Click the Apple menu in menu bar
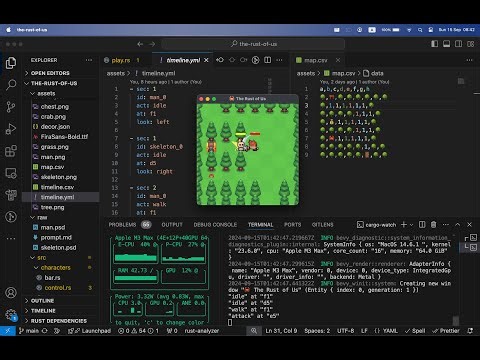 click(x=8, y=30)
